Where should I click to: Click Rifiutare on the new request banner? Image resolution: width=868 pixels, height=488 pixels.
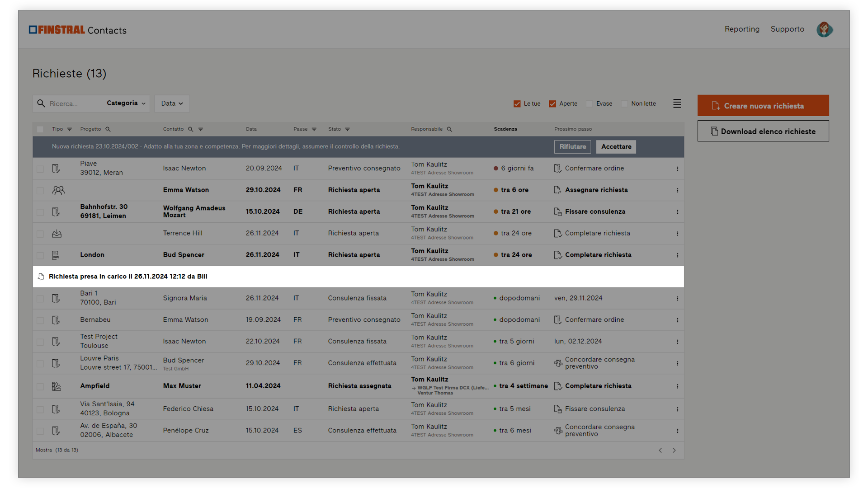[x=572, y=147]
